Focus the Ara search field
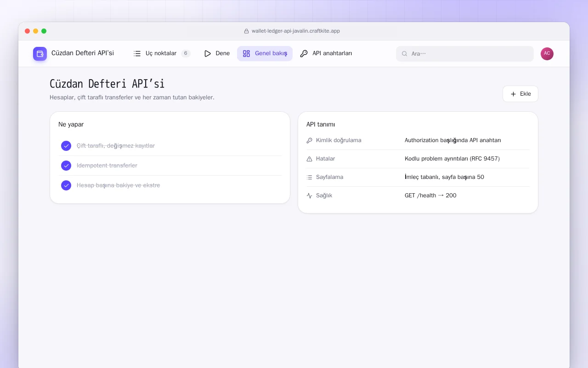The height and width of the screenshot is (368, 588). (x=465, y=54)
